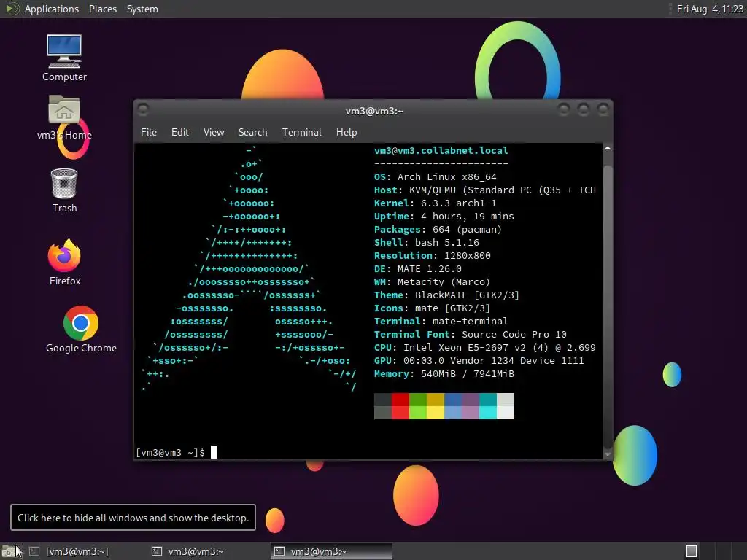Image resolution: width=747 pixels, height=560 pixels.
Task: Open the terminal window menu icon in title bar
Action: [x=143, y=110]
